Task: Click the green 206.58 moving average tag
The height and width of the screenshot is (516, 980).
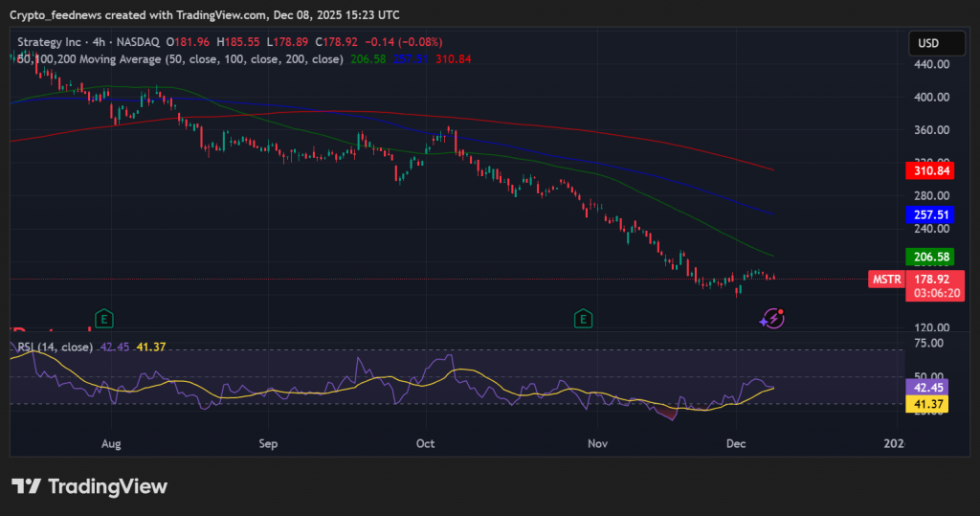Action: pos(932,258)
